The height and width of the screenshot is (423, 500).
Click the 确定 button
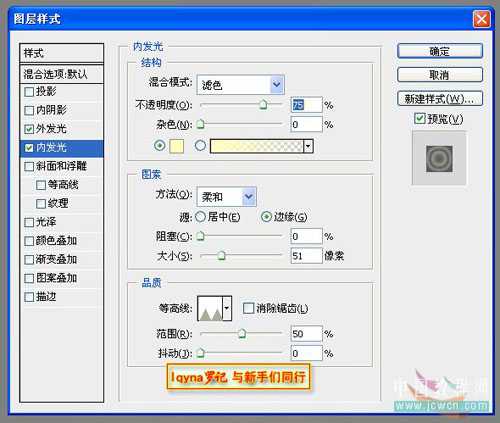point(440,51)
